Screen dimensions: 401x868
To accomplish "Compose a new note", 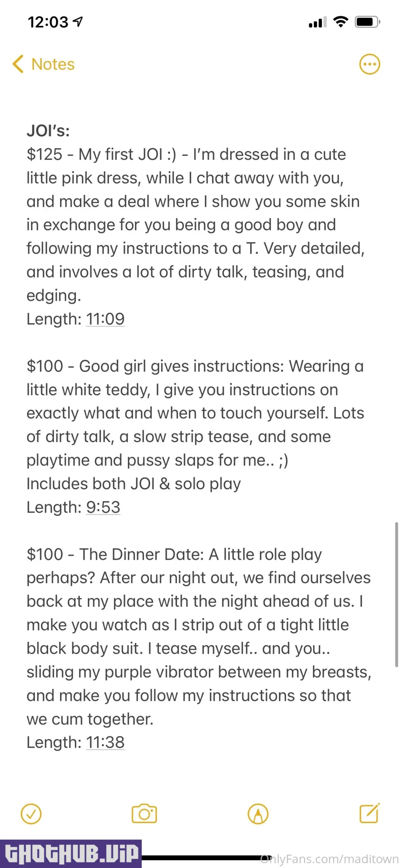I will 369,813.
